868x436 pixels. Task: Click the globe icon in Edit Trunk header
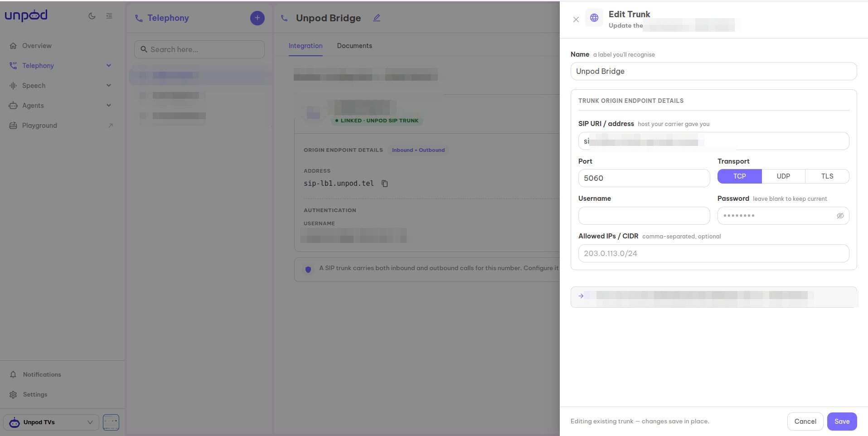(x=594, y=18)
